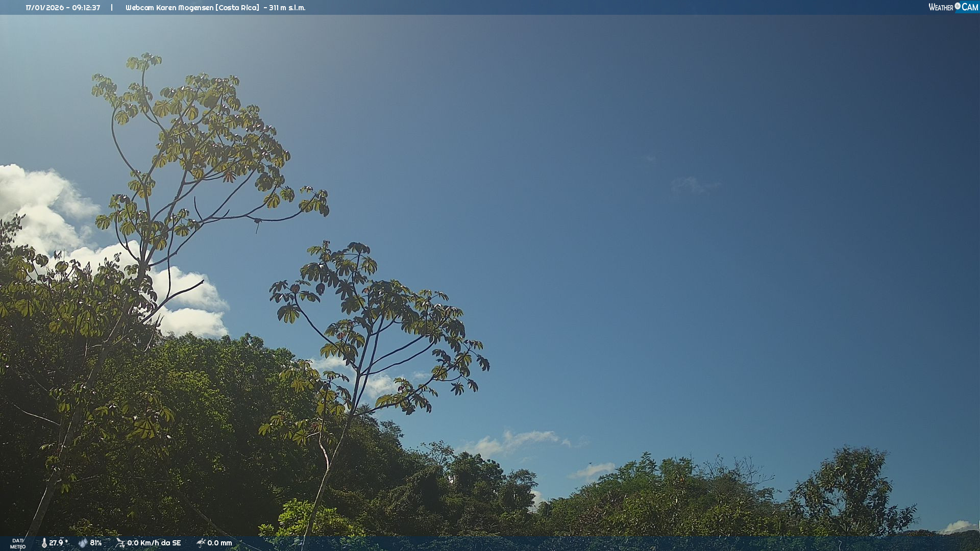This screenshot has width=980, height=551.
Task: Click the DATI METEO label
Action: (18, 543)
